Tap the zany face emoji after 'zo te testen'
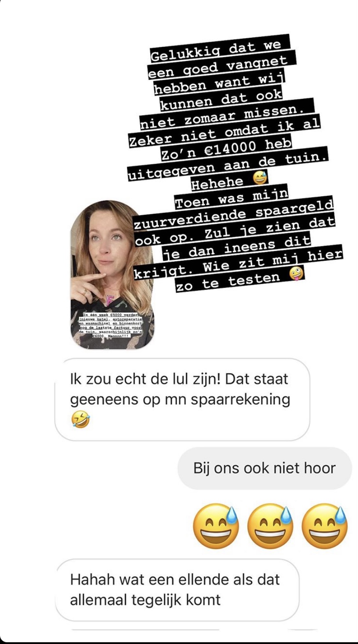Image resolution: width=358 pixels, height=644 pixels. tap(297, 274)
